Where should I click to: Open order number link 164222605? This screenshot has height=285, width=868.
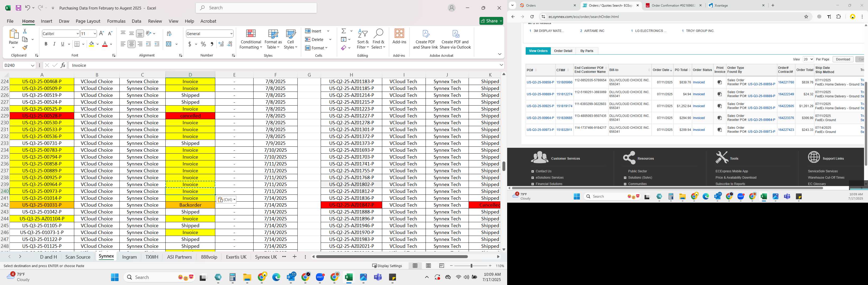pyautogui.click(x=786, y=106)
